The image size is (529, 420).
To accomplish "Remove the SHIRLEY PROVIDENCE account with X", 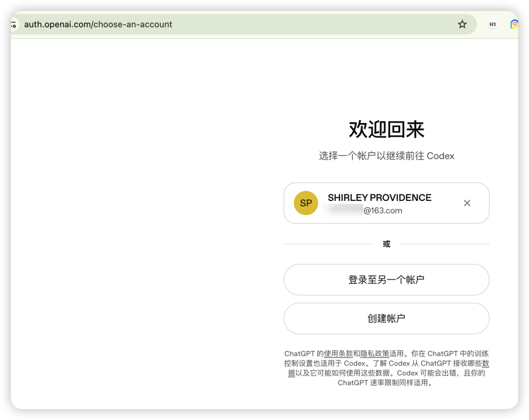I will pos(467,203).
